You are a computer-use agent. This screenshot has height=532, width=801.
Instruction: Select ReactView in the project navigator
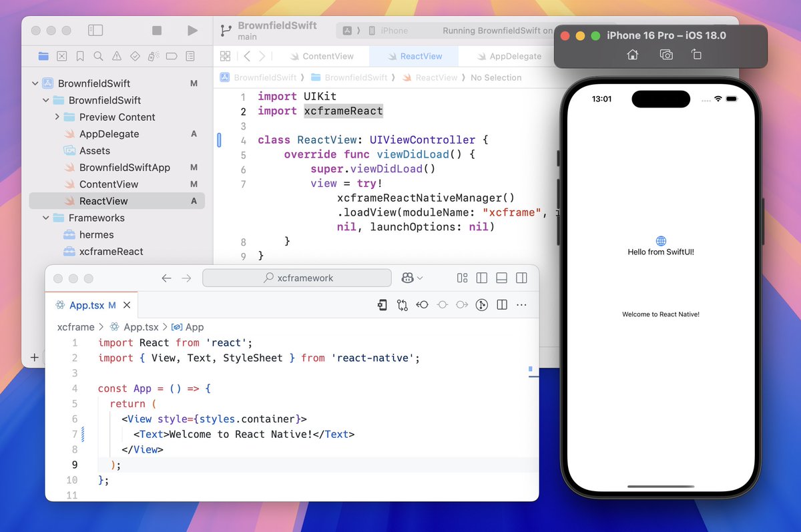coord(117,201)
